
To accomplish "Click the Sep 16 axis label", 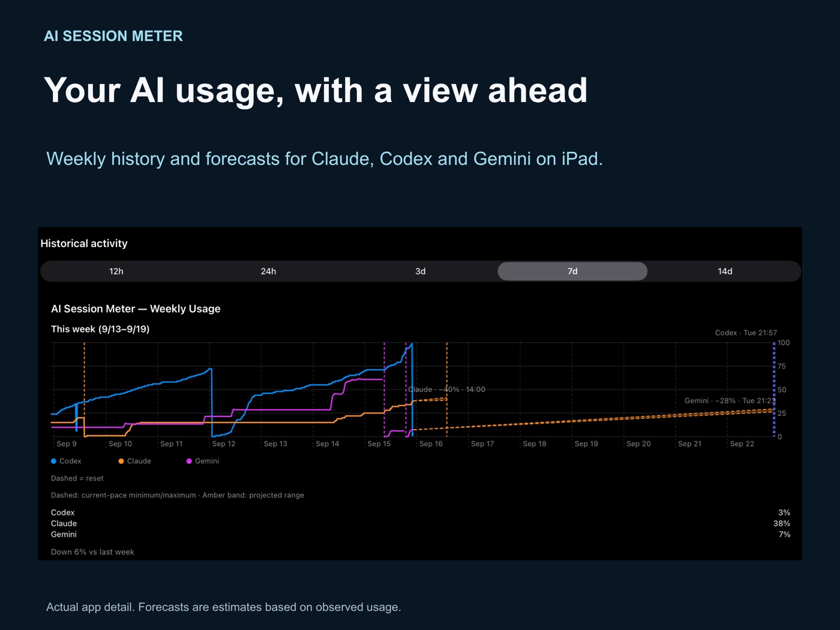I will [x=431, y=444].
